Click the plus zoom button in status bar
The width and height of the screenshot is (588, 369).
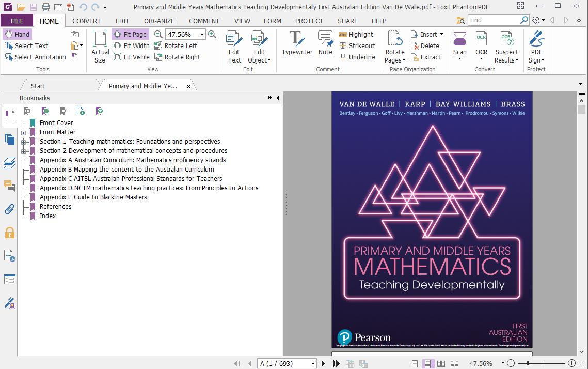571,363
